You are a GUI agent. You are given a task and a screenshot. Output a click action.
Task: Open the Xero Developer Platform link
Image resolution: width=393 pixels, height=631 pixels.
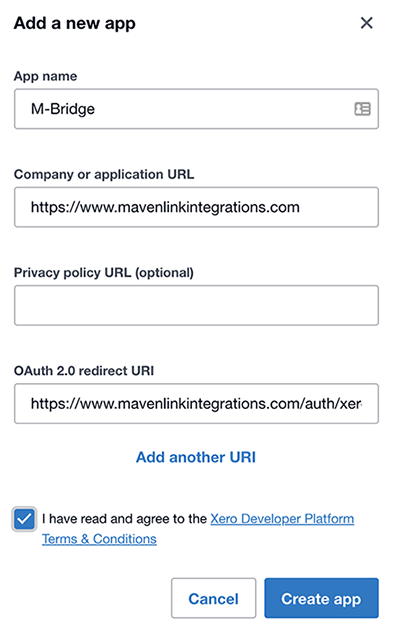pyautogui.click(x=282, y=519)
